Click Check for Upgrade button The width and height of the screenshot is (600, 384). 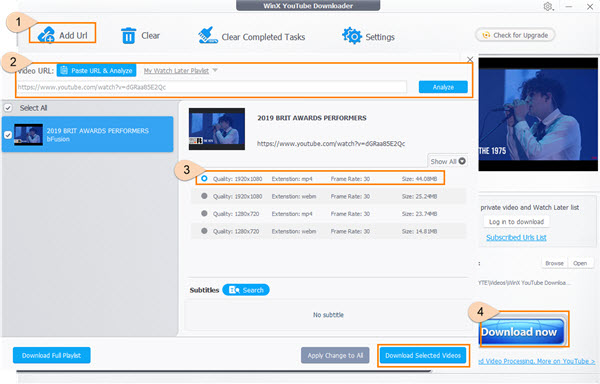click(x=515, y=35)
